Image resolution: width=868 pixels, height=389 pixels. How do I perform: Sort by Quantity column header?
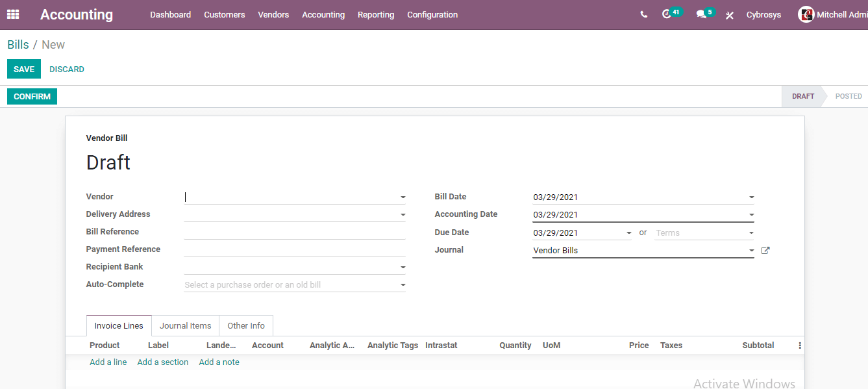[x=515, y=345]
